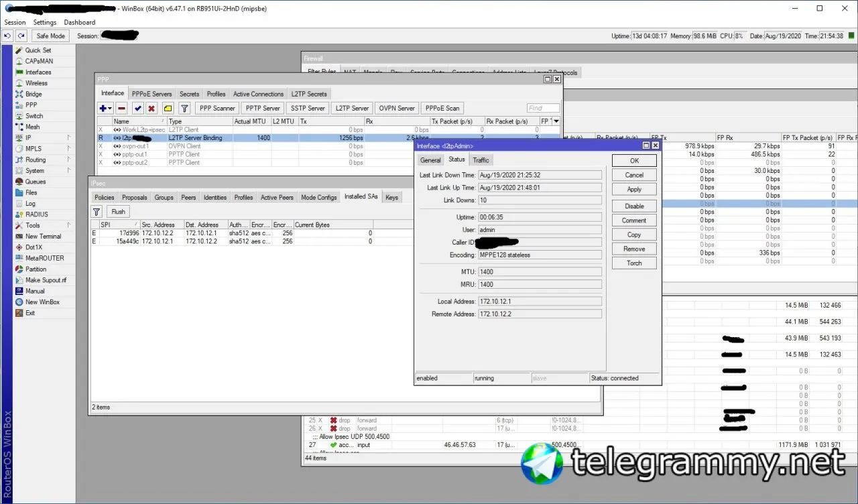Screen dimensions: 858x504
Task: Click the Filter funnel icon in PPP window
Action: 184,108
